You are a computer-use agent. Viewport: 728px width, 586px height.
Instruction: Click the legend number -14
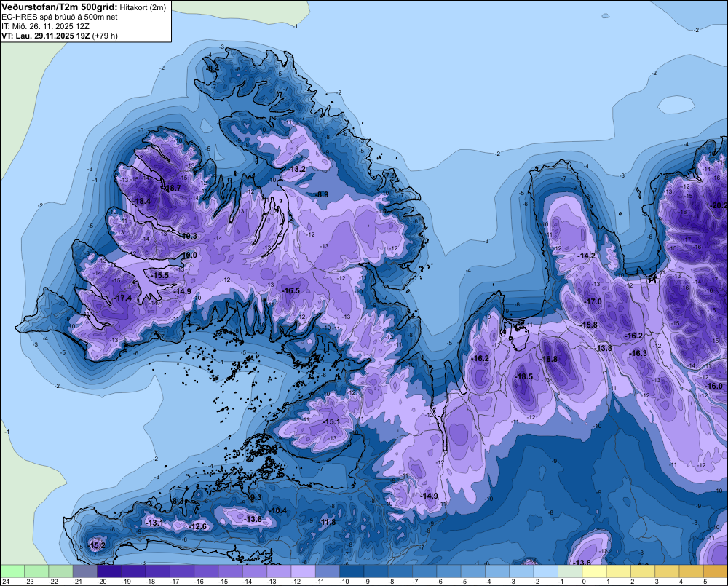point(247,582)
